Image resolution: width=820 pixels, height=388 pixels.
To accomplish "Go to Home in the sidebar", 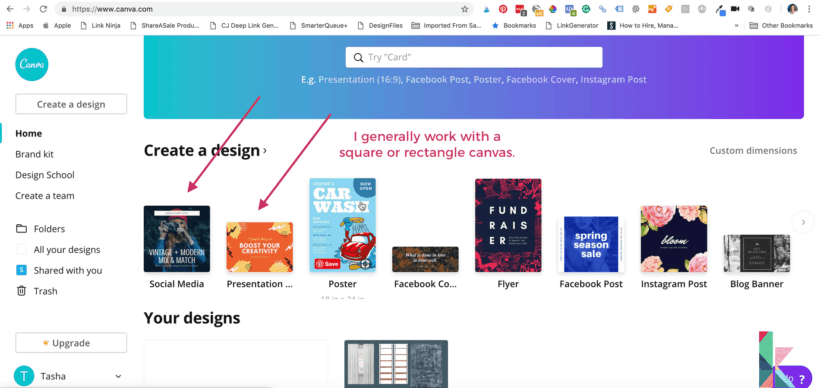I will (x=28, y=133).
